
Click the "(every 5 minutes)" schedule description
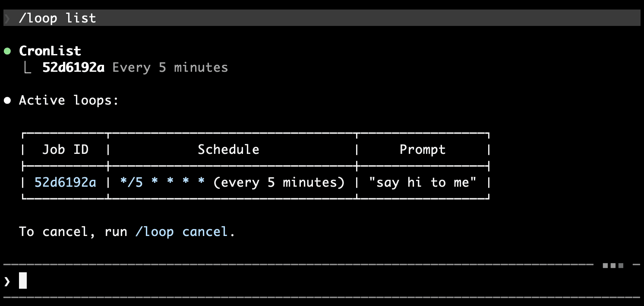coord(279,182)
